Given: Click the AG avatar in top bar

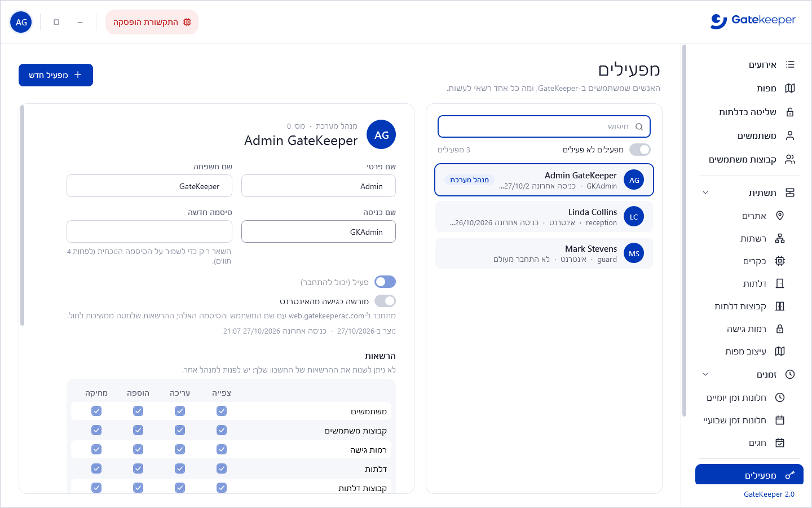Looking at the screenshot, I should (x=21, y=22).
